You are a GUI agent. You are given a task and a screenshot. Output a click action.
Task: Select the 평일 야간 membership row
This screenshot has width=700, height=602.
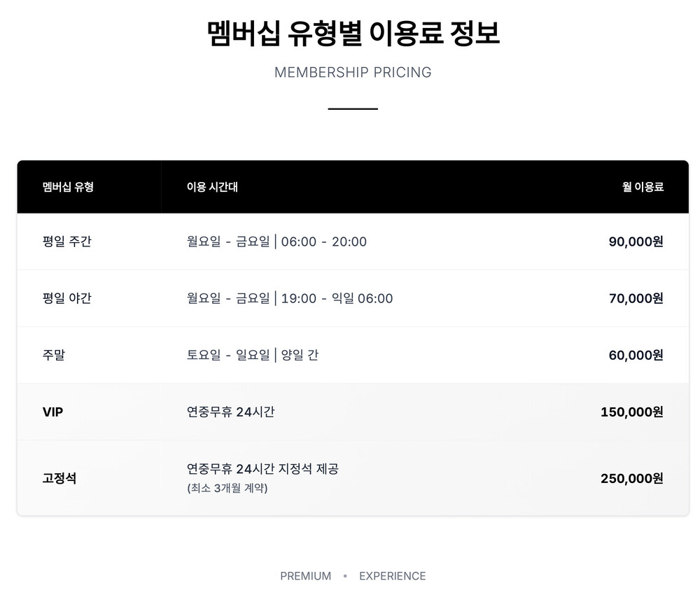click(x=67, y=298)
